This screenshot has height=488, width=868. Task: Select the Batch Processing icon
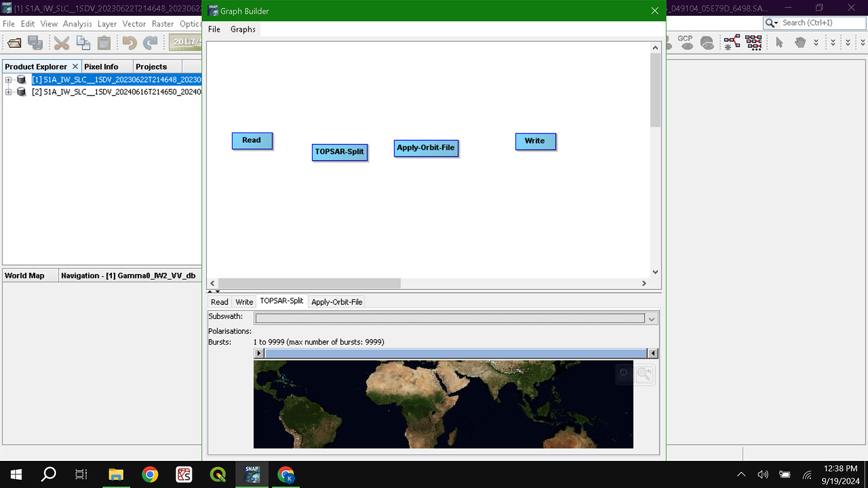click(x=753, y=42)
